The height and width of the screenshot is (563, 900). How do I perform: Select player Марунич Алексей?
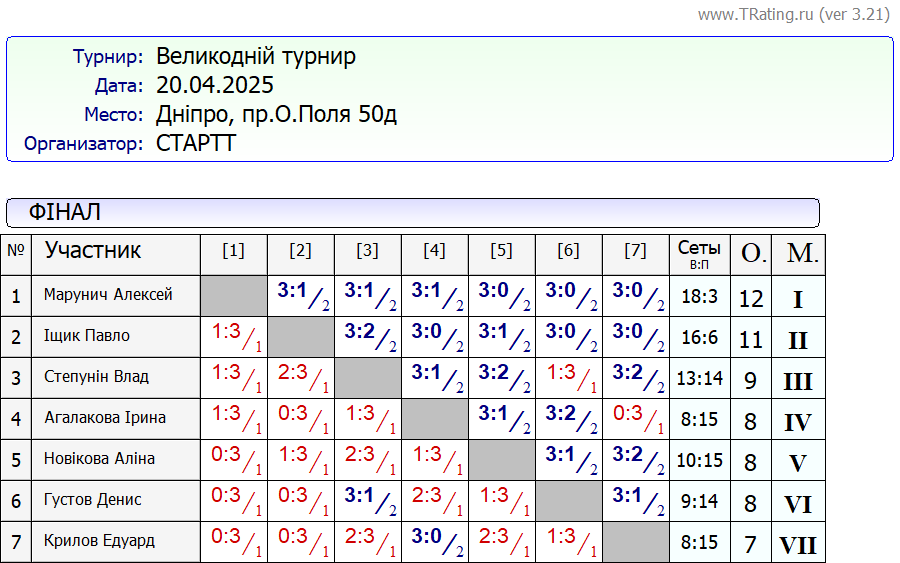(108, 295)
